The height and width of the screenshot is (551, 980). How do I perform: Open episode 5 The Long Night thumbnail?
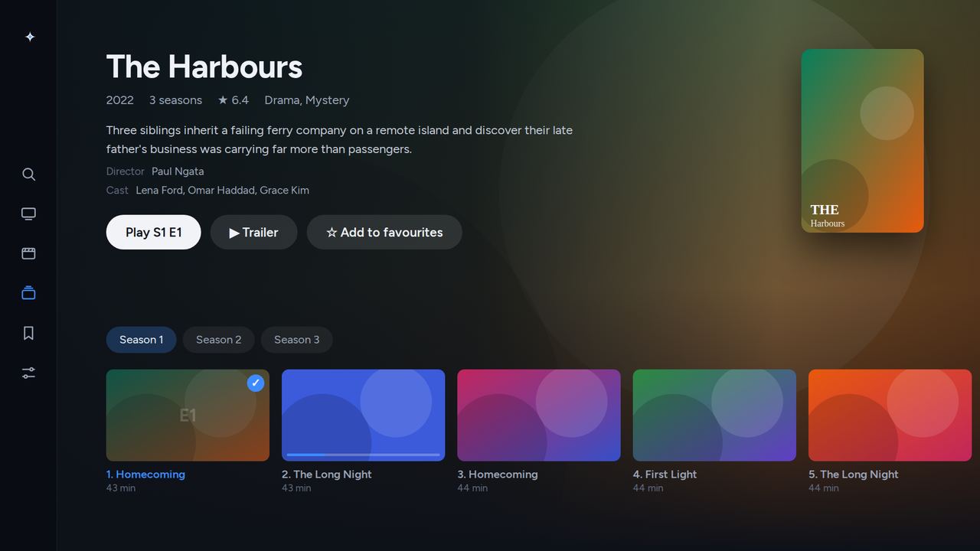(x=890, y=416)
